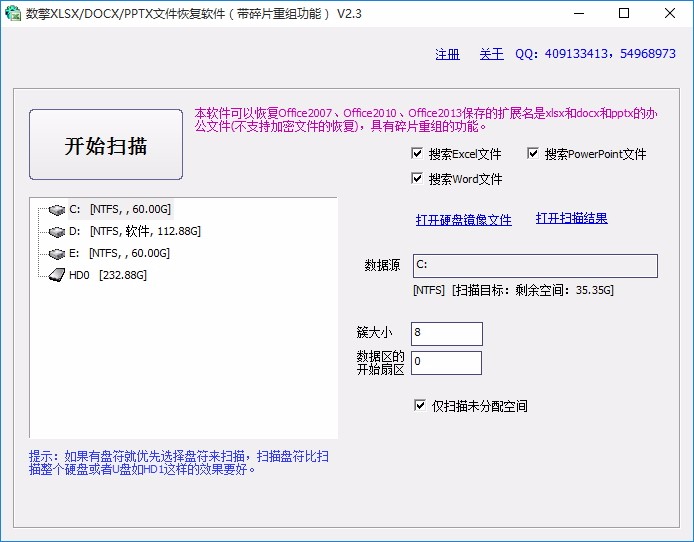
Task: Select the HD0 hard disk icon
Action: click(57, 275)
